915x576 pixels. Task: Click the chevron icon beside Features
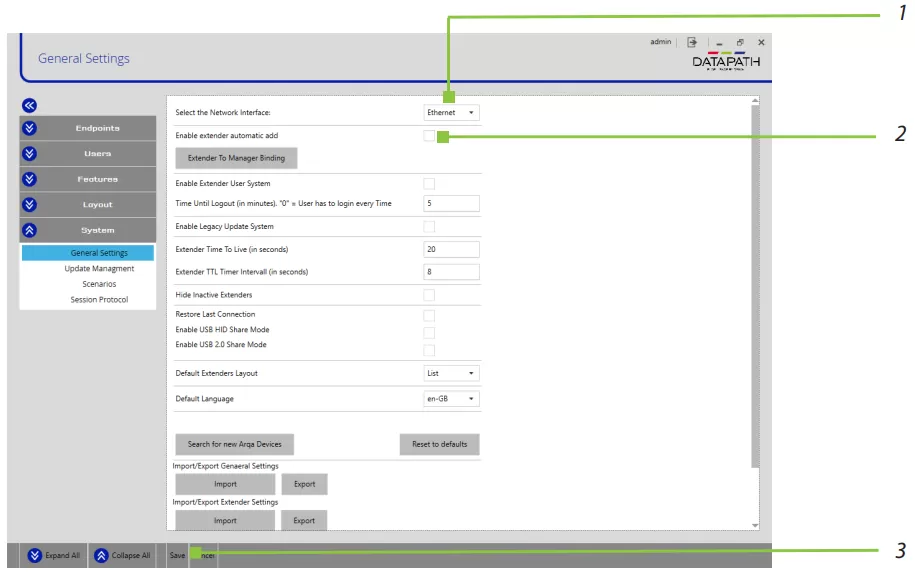click(x=29, y=179)
